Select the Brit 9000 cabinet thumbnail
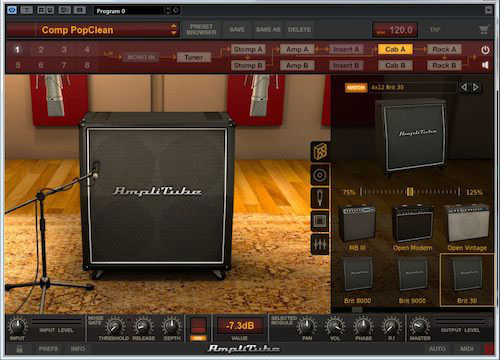 click(412, 280)
